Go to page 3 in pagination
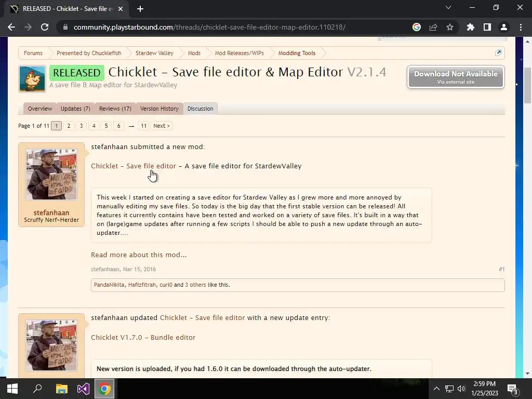This screenshot has height=399, width=532. tap(82, 126)
